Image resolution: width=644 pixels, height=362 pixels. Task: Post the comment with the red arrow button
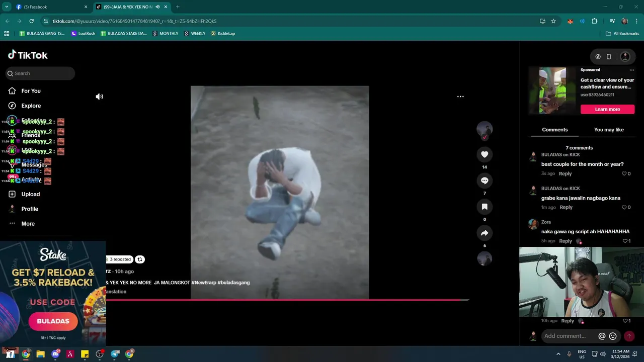pos(629,336)
